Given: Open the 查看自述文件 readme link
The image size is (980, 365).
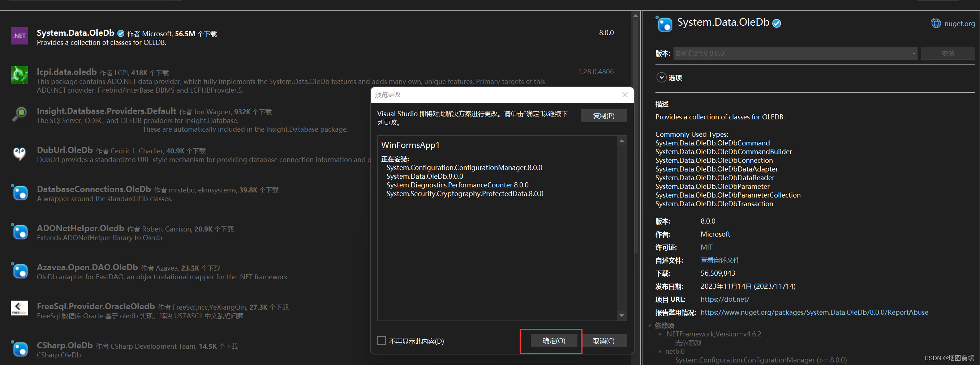Looking at the screenshot, I should point(720,260).
